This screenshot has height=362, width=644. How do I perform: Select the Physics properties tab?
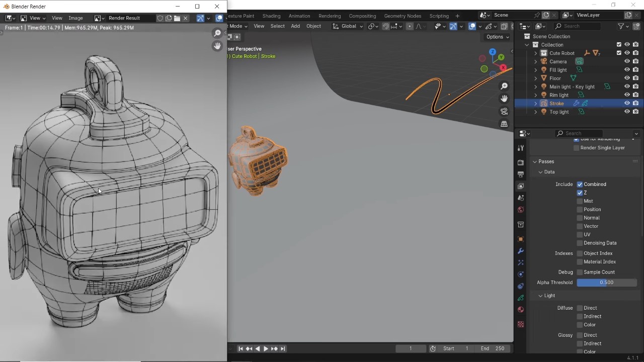coord(520,274)
